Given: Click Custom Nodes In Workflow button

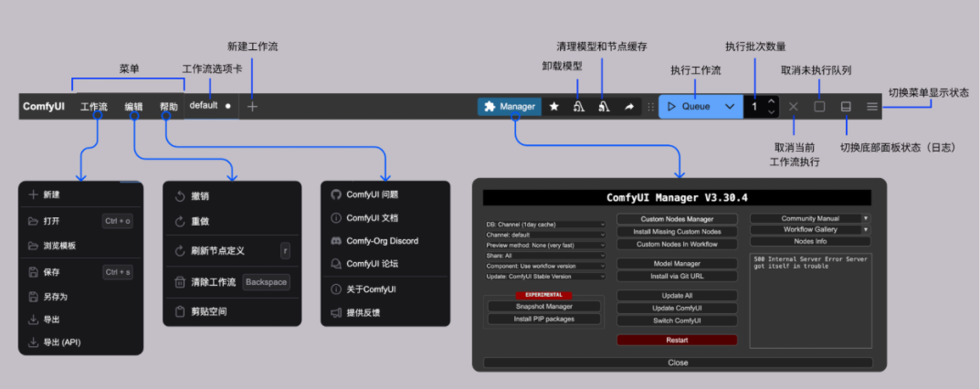Looking at the screenshot, I should click(x=677, y=244).
